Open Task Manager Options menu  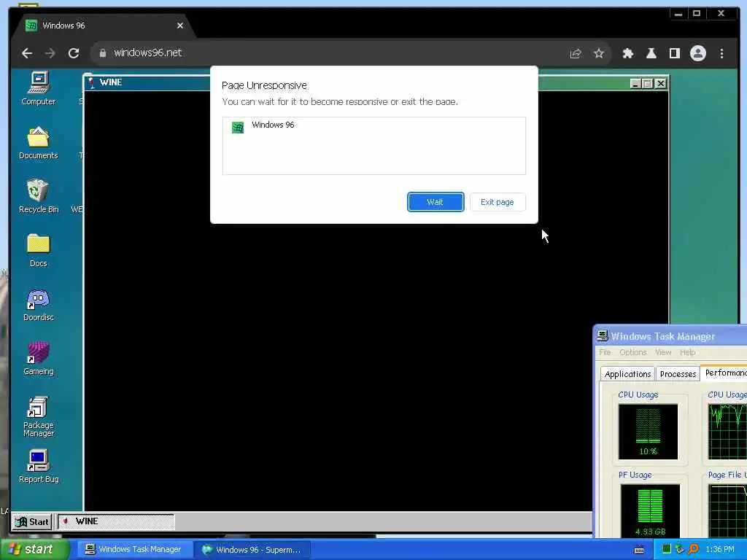[x=633, y=352]
